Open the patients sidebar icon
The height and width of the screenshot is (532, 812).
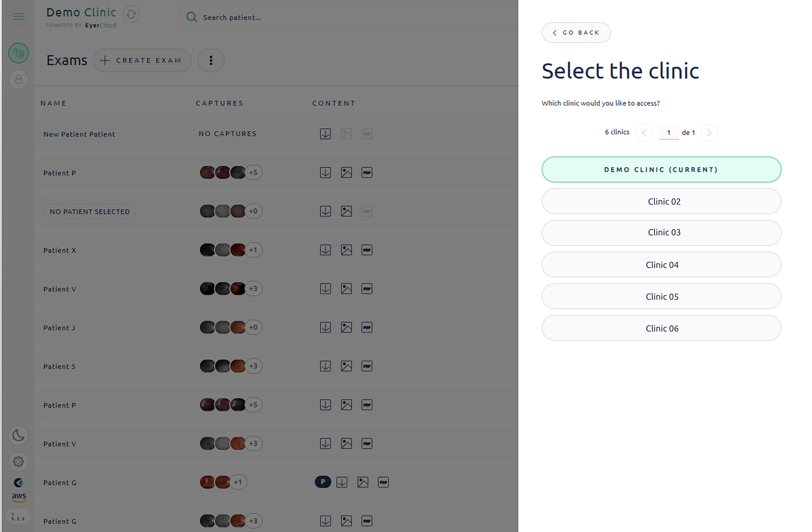pos(18,80)
